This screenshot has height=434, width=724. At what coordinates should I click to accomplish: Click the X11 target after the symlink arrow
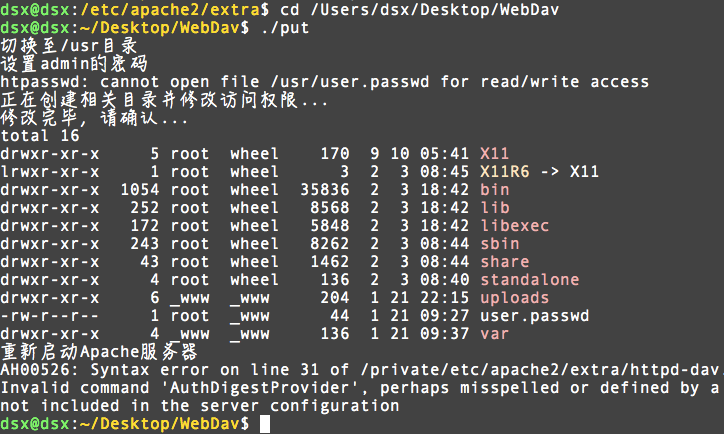584,171
